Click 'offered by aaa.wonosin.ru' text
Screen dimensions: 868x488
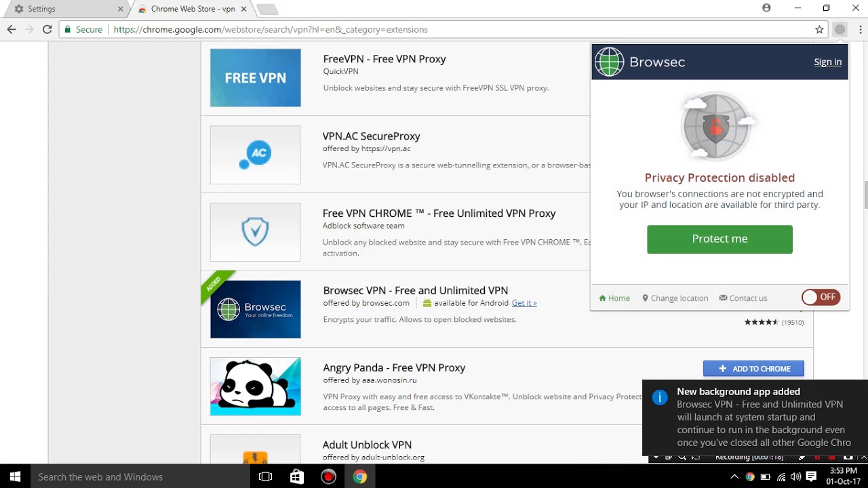point(371,380)
